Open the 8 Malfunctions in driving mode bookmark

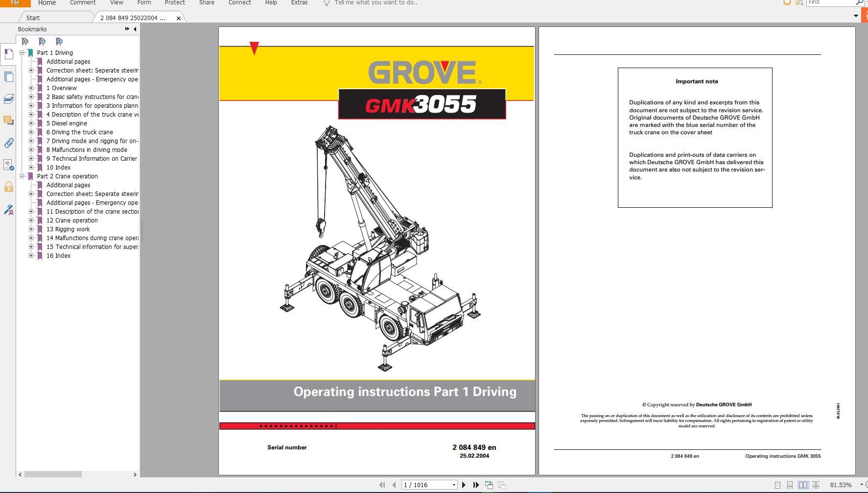[x=87, y=149]
